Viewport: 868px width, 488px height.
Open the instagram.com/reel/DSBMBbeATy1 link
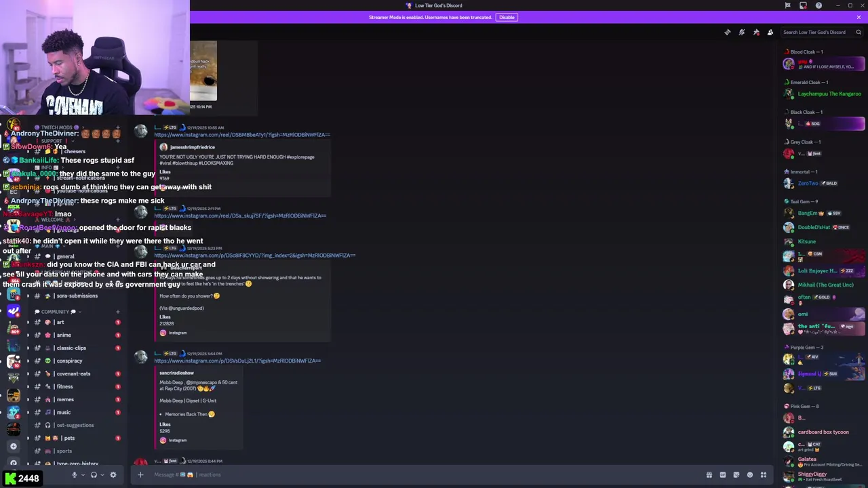(242, 134)
